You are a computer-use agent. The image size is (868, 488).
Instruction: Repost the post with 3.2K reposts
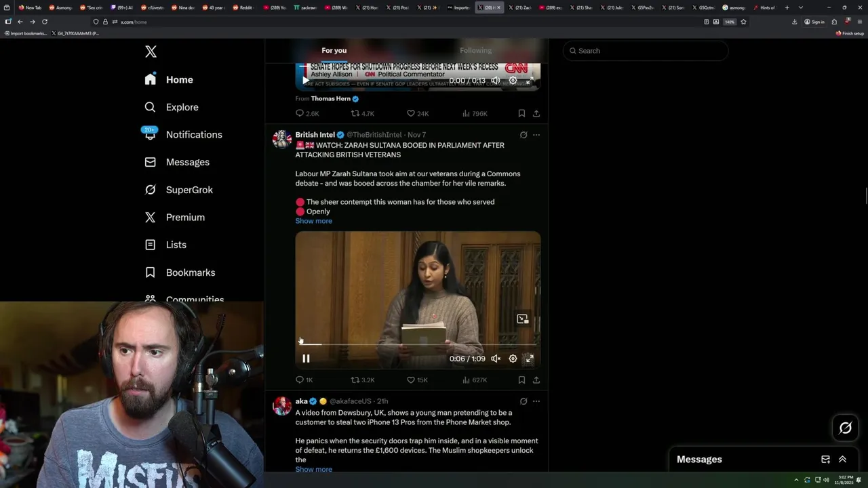tap(362, 380)
